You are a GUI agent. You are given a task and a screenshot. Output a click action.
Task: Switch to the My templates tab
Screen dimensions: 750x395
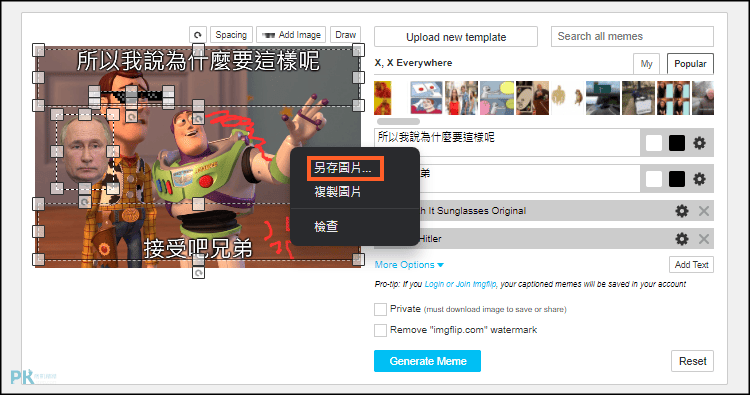click(x=646, y=64)
